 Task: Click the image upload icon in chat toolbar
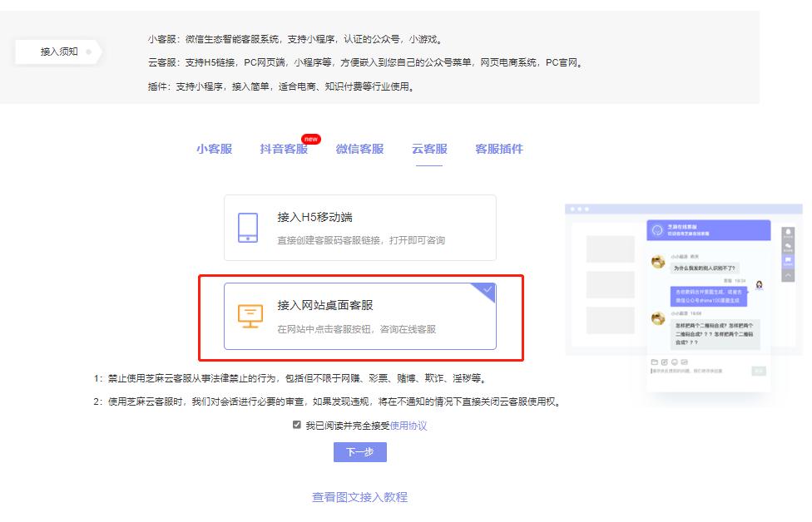[665, 361]
